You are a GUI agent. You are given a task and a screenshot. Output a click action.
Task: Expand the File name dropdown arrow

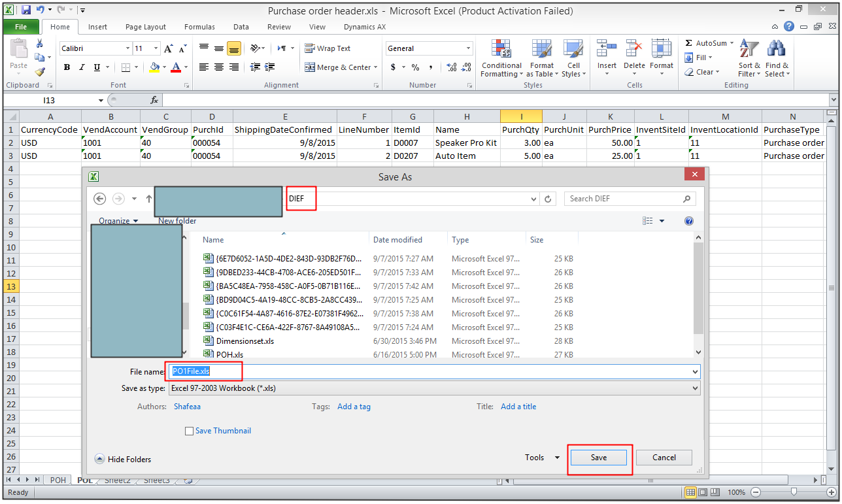694,371
